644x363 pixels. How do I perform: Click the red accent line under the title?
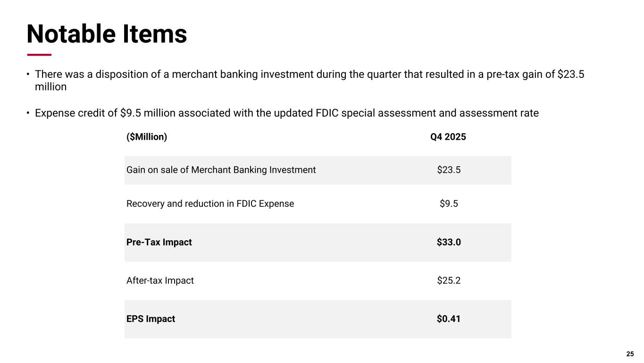coord(39,55)
